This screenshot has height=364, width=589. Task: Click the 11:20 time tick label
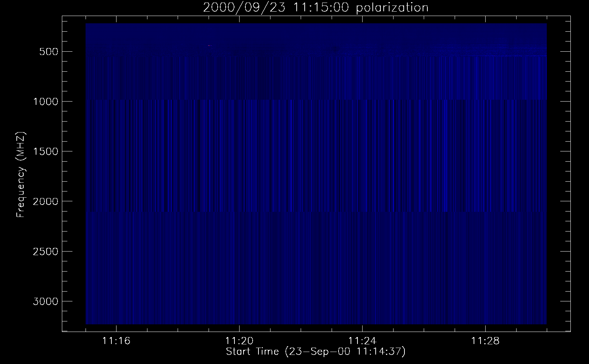[x=239, y=341]
